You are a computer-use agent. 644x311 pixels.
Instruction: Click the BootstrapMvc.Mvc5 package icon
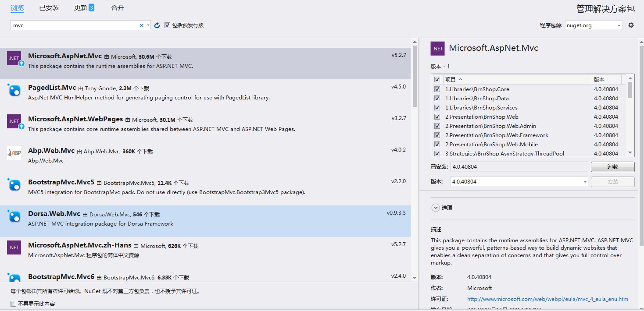pos(14,184)
